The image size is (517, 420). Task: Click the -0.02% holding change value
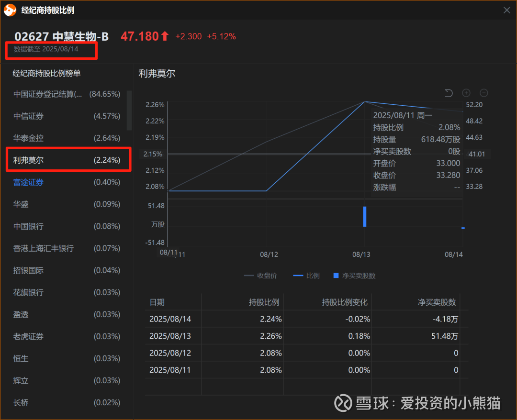358,319
